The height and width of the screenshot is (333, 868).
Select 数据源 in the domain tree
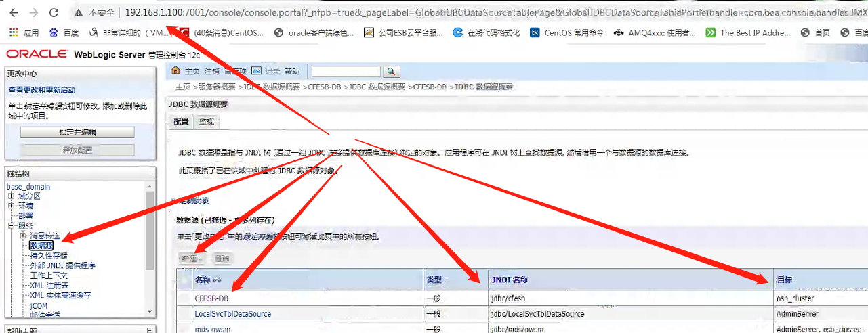click(x=41, y=246)
